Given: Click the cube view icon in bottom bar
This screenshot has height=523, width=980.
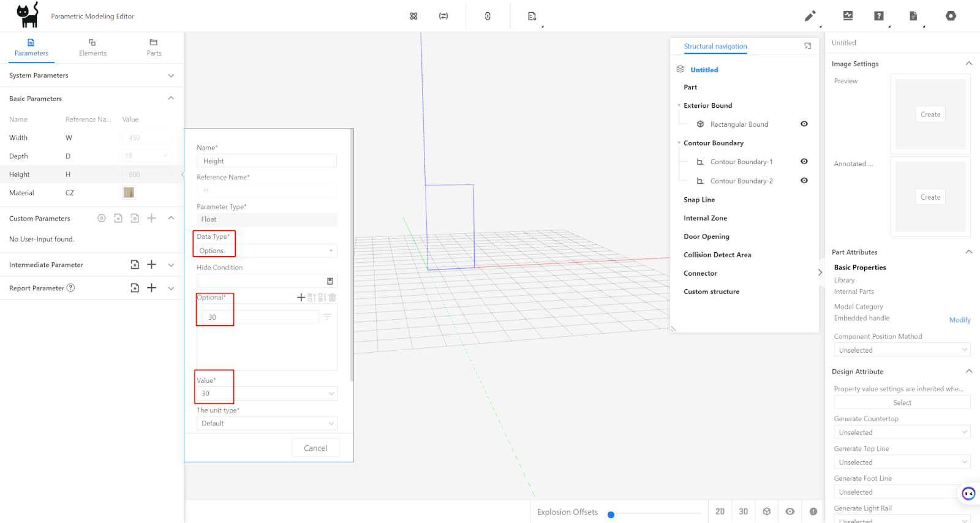Looking at the screenshot, I should click(x=766, y=511).
